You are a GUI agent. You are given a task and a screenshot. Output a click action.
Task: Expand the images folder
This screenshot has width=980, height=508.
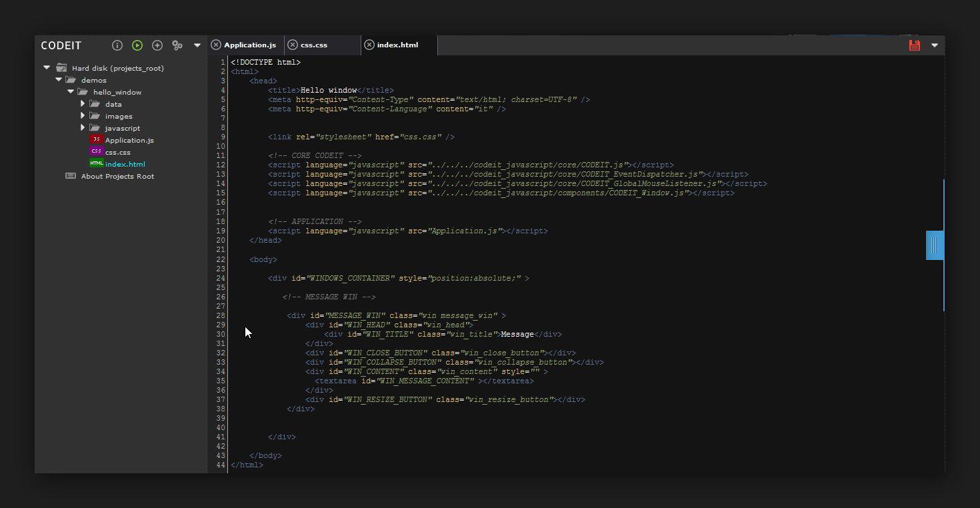click(x=83, y=115)
